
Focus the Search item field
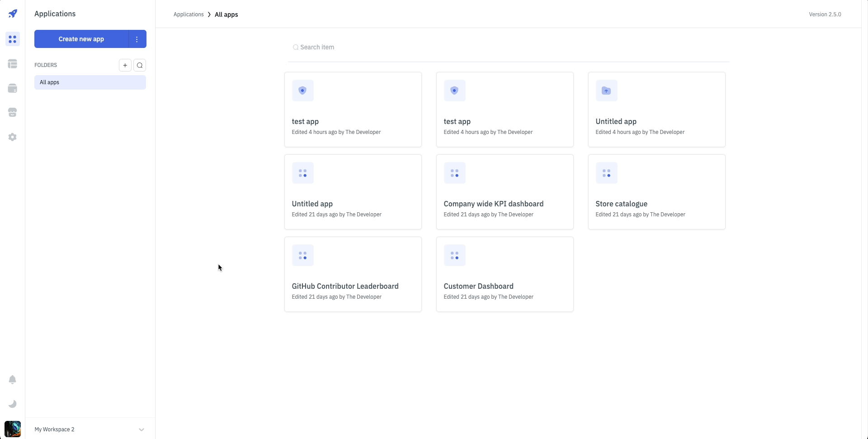pyautogui.click(x=509, y=47)
